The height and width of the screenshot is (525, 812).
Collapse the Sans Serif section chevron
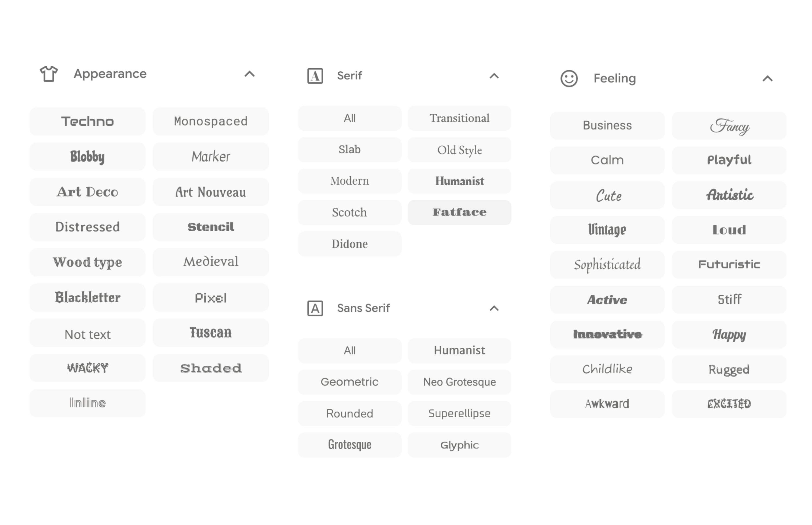pos(494,308)
